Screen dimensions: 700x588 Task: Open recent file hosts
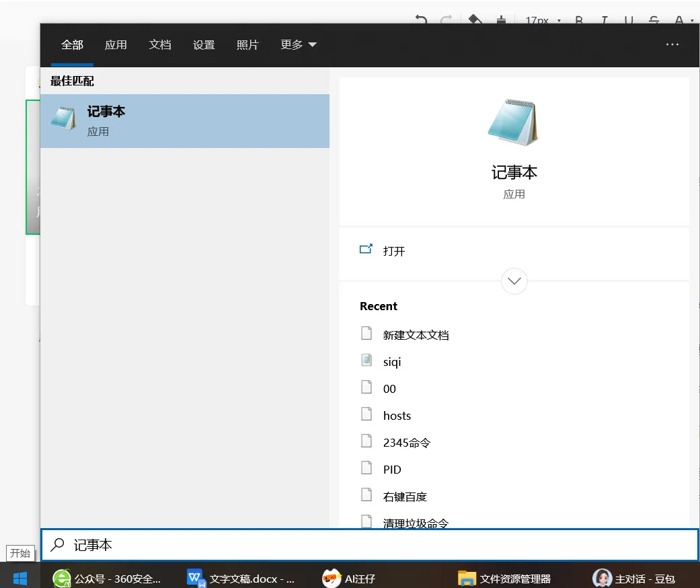click(397, 416)
